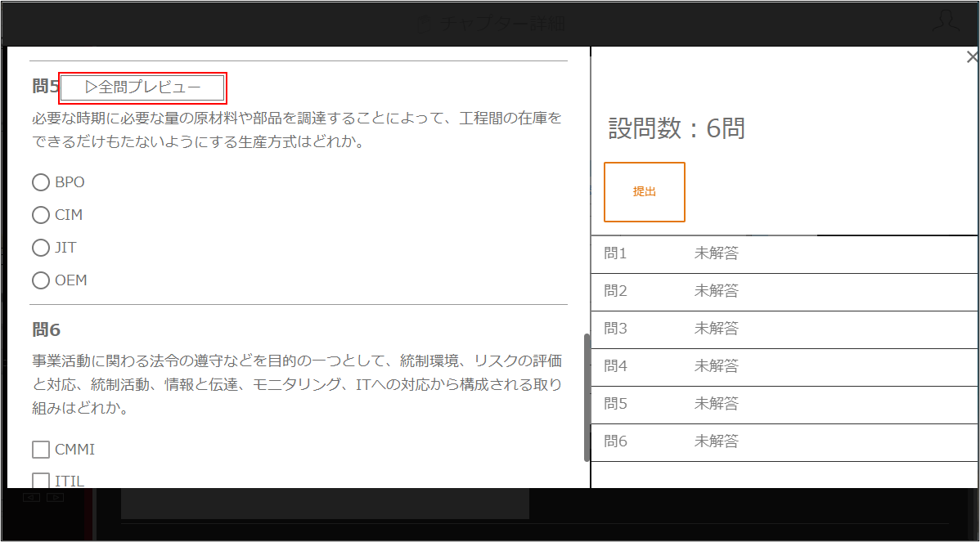
Task: Click the previous arrow icon in background
Action: coord(31,497)
